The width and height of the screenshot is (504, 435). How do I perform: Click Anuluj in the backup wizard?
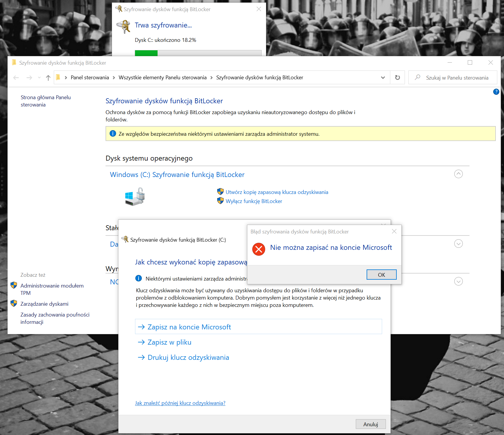click(x=371, y=424)
